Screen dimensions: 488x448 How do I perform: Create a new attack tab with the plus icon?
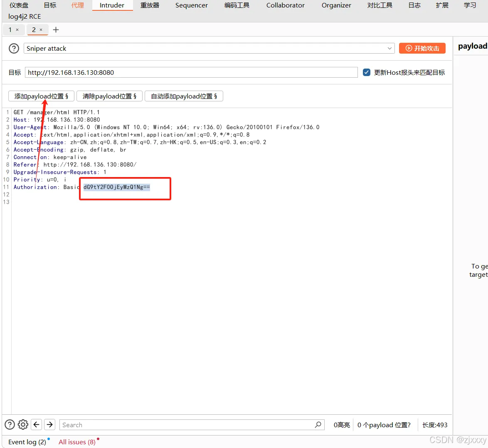pyautogui.click(x=56, y=30)
